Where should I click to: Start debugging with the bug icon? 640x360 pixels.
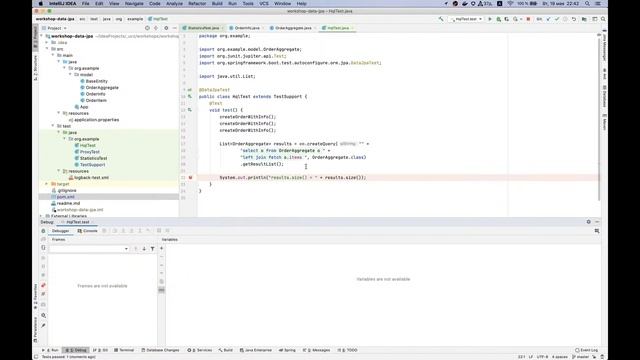[x=498, y=19]
